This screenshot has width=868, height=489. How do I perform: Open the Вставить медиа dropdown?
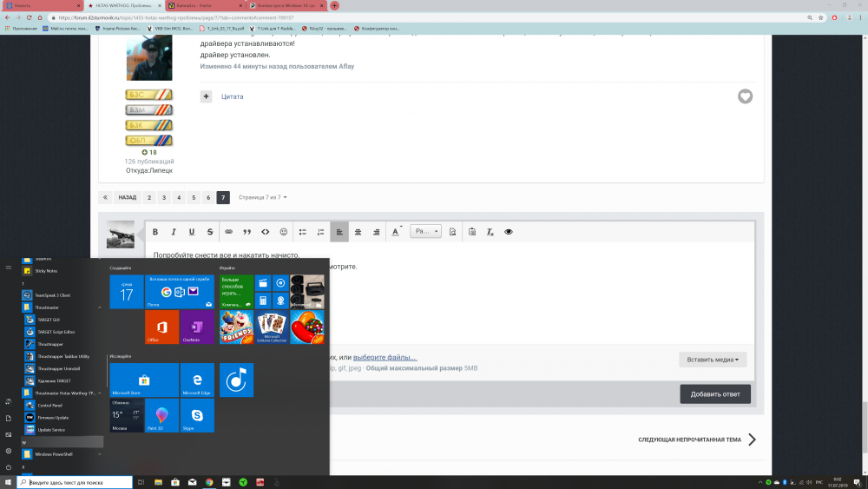(713, 360)
